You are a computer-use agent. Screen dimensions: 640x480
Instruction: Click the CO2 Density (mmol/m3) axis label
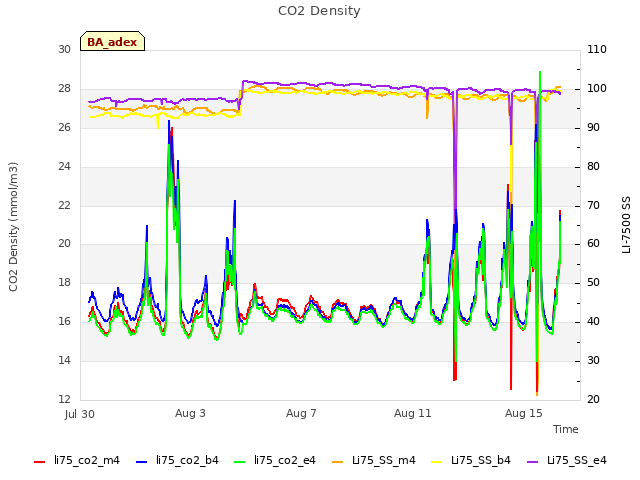(x=13, y=227)
